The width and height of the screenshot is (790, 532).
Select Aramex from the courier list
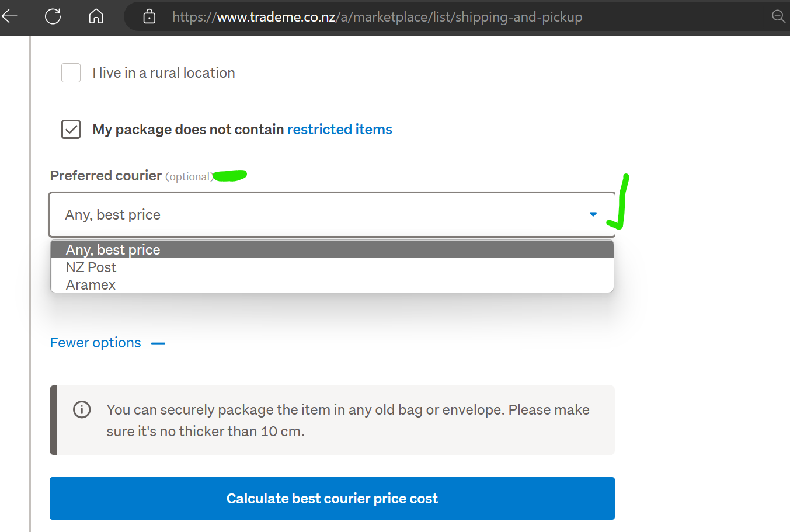click(x=91, y=285)
